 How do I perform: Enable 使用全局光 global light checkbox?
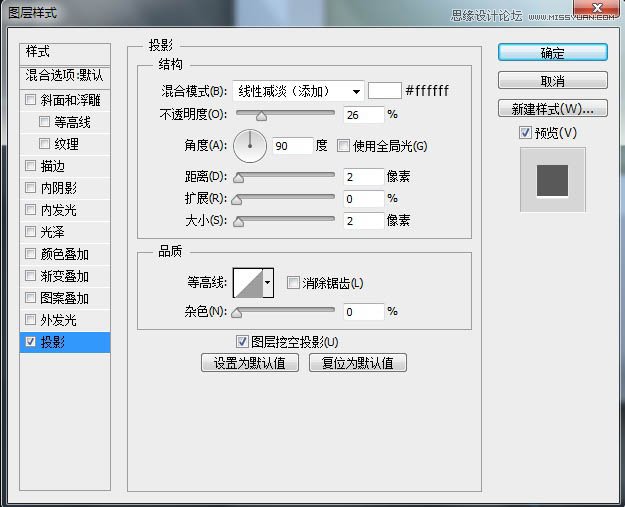pos(343,145)
